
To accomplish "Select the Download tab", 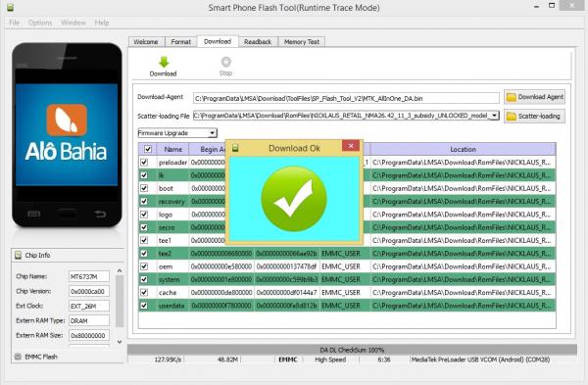I will 218,41.
